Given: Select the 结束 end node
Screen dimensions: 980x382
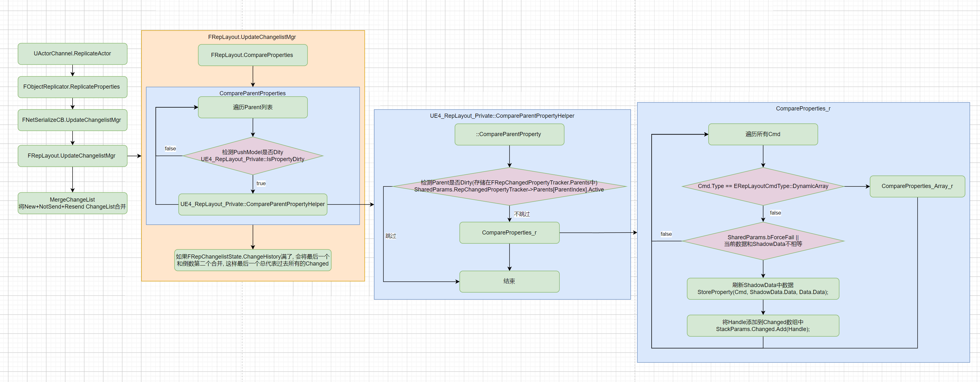Looking at the screenshot, I should click(509, 281).
